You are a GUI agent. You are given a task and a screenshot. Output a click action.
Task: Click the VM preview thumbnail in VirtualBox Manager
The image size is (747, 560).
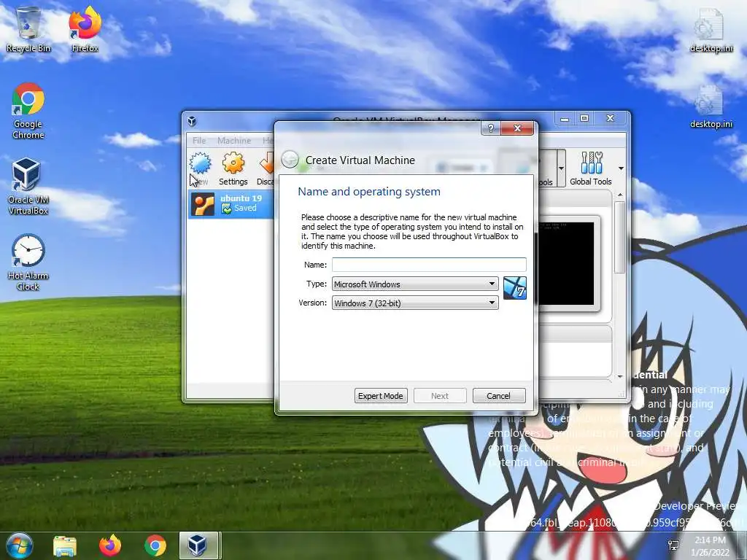pos(566,262)
